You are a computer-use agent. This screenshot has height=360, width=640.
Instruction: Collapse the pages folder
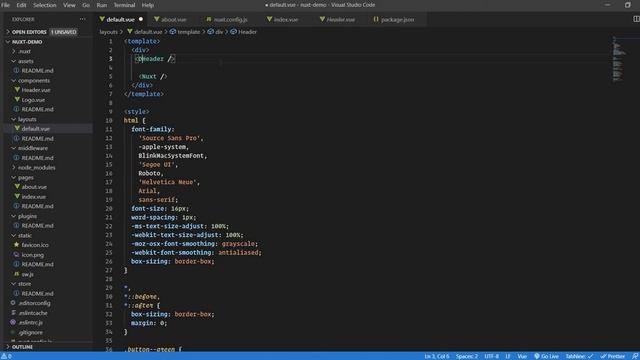tap(25, 178)
